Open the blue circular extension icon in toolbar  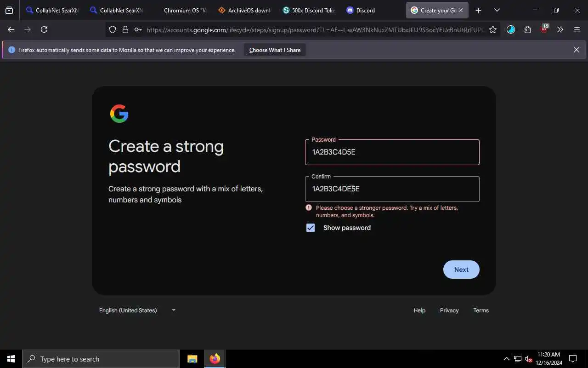(x=511, y=29)
